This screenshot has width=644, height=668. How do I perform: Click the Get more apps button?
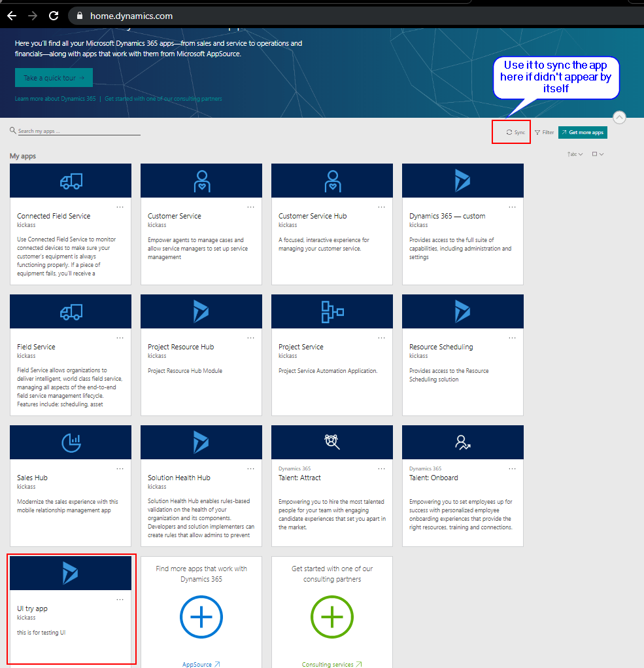(583, 132)
